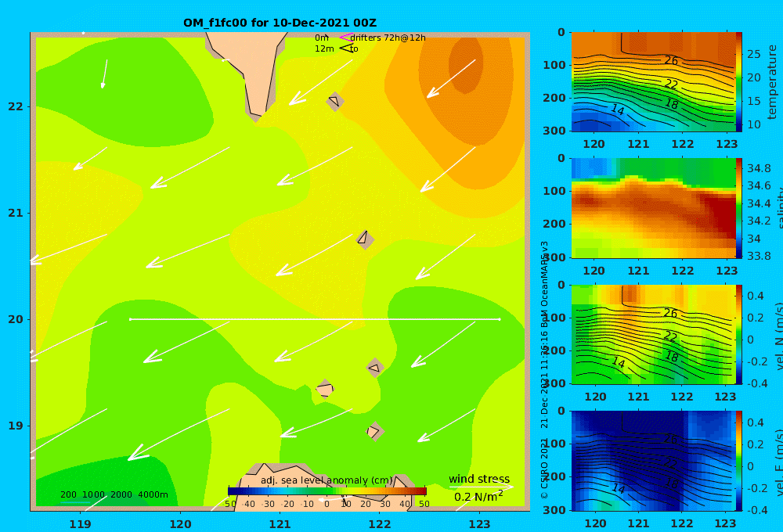Click the island marker near 19.5N 122E
The image size is (783, 532).
coord(375,368)
